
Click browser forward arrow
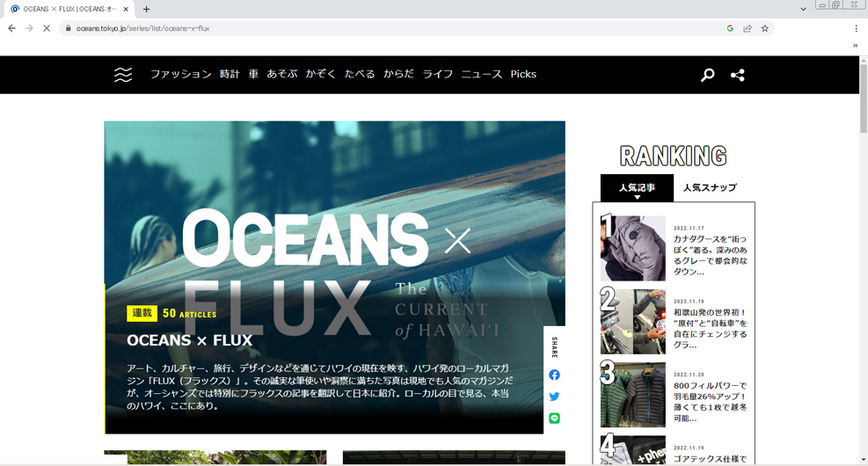tap(29, 28)
